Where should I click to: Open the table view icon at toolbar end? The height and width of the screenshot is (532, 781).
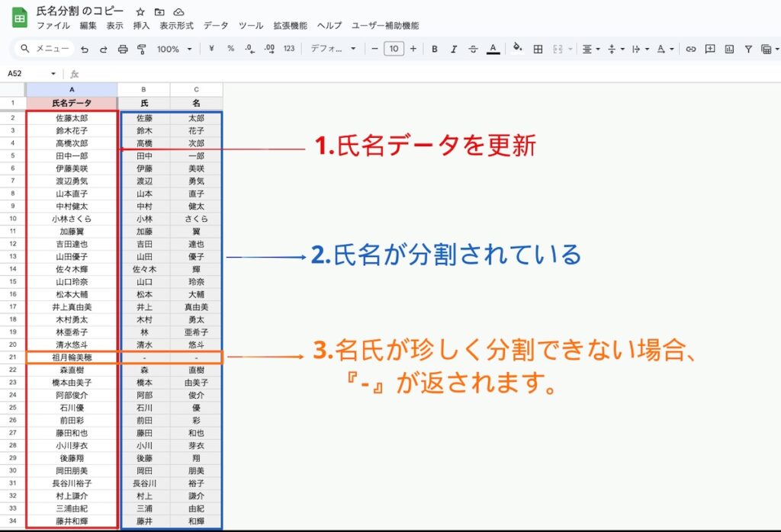(x=767, y=49)
